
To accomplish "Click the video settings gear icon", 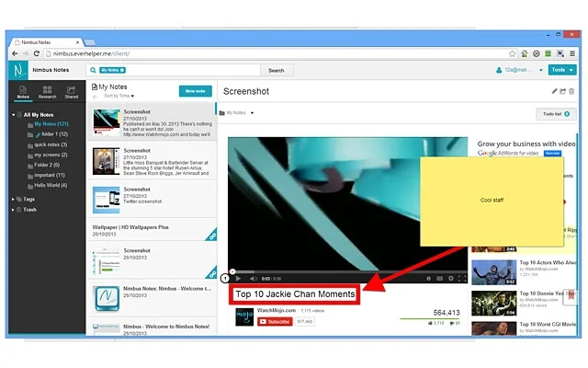I will tap(451, 278).
